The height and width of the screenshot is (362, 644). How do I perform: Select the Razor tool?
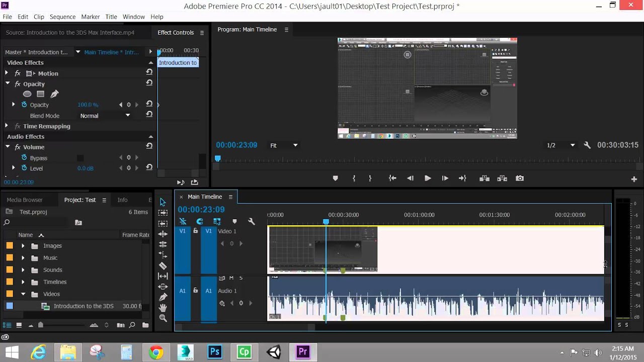[163, 265]
